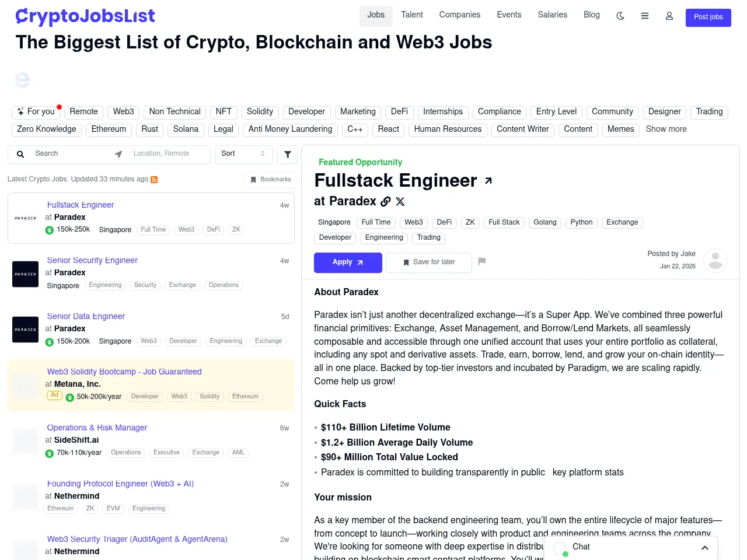Collapse the Chat widget chevron
This screenshot has height=560, width=747.
point(704,548)
